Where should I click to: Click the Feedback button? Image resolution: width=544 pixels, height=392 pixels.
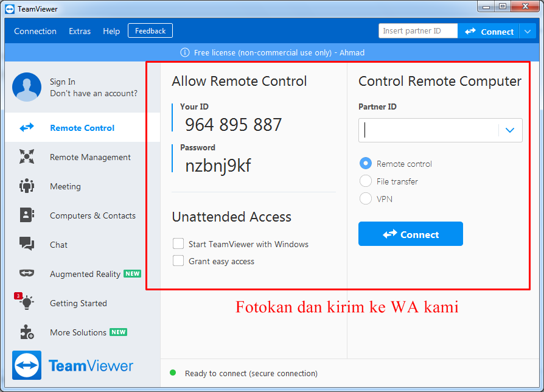pos(150,31)
